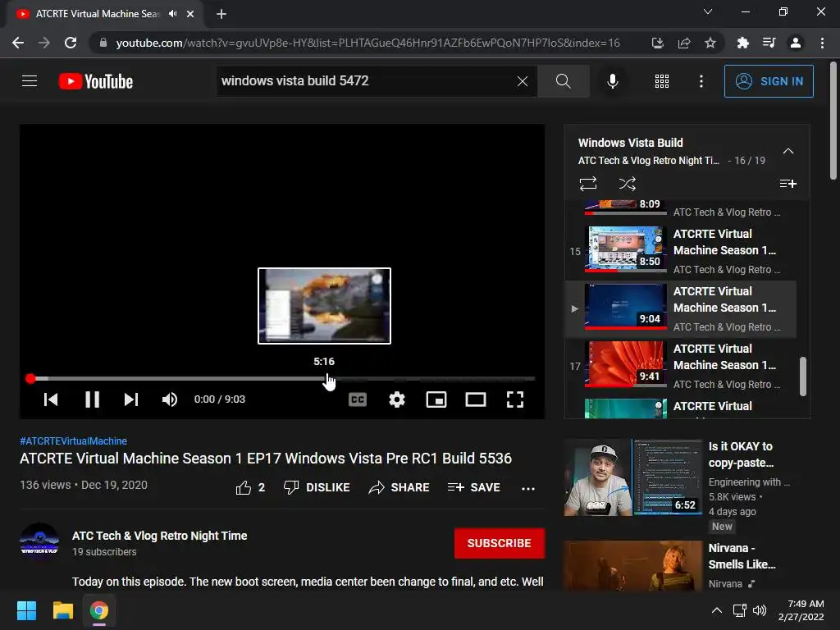Click the red progress bar scrubber dot
The height and width of the screenshot is (630, 840).
30,379
